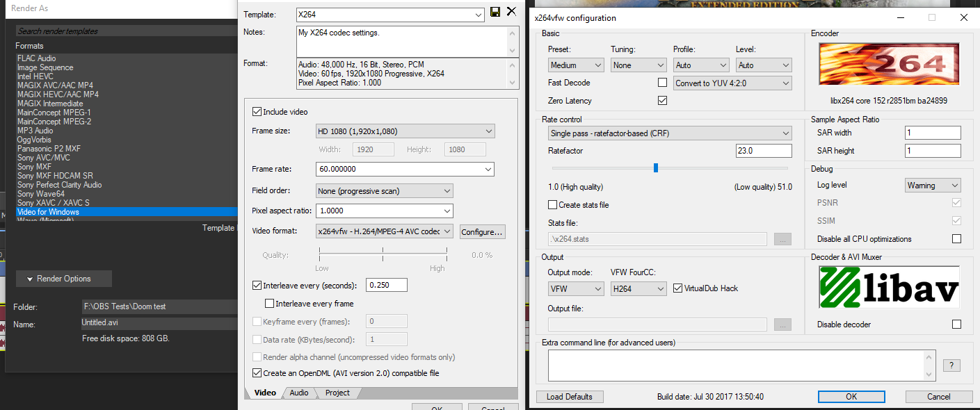This screenshot has width=980, height=410.
Task: Select Video for Windows format
Action: pos(127,212)
